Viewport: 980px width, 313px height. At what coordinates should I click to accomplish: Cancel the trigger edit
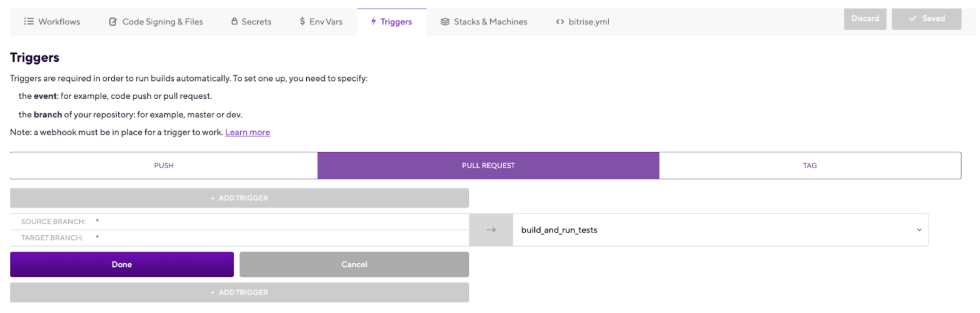pyautogui.click(x=353, y=264)
